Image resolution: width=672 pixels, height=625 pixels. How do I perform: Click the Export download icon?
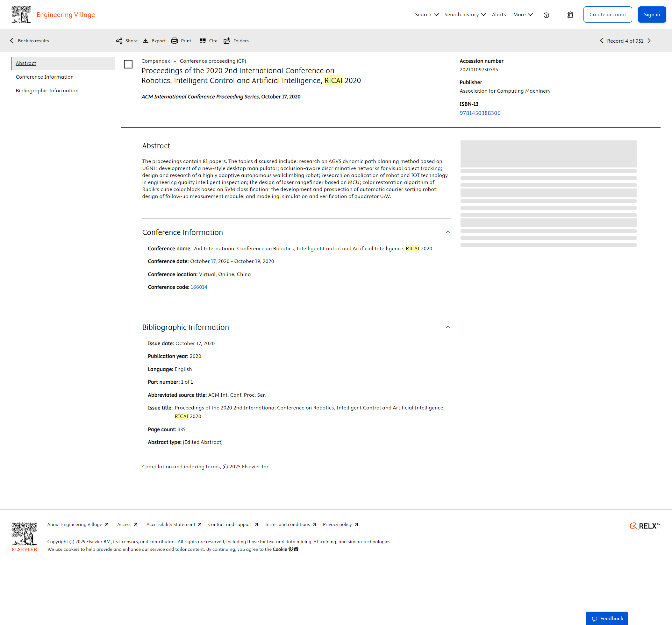tap(146, 41)
